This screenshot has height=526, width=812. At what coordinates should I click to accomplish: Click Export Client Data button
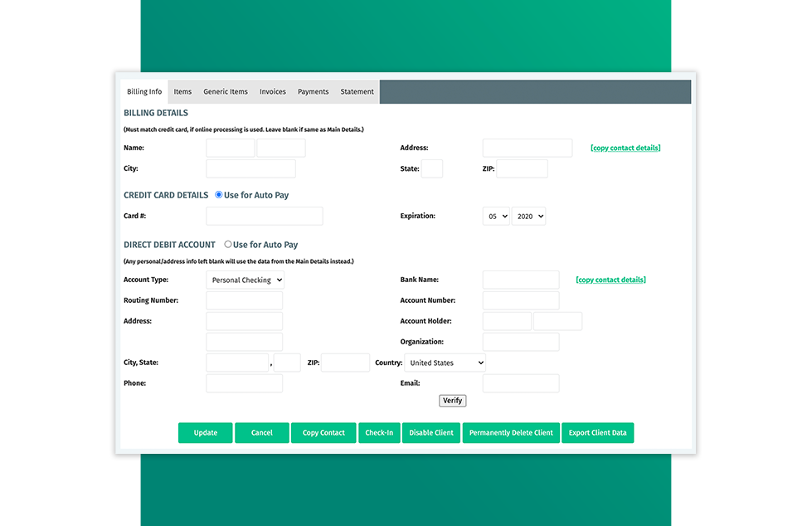pos(597,433)
